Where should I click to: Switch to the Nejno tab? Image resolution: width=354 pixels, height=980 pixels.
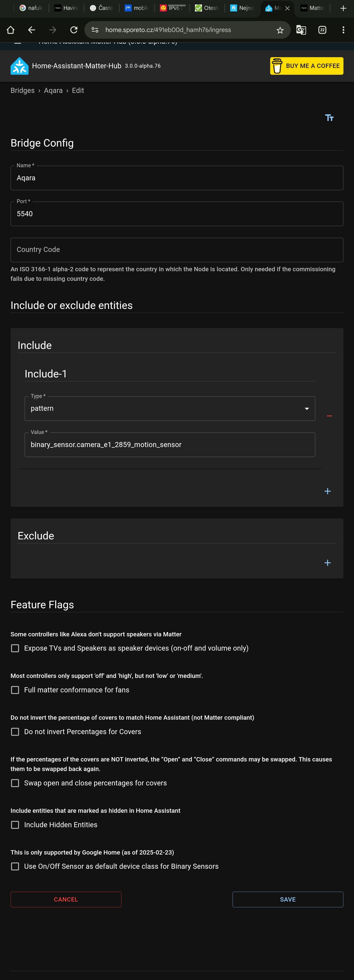[x=242, y=8]
